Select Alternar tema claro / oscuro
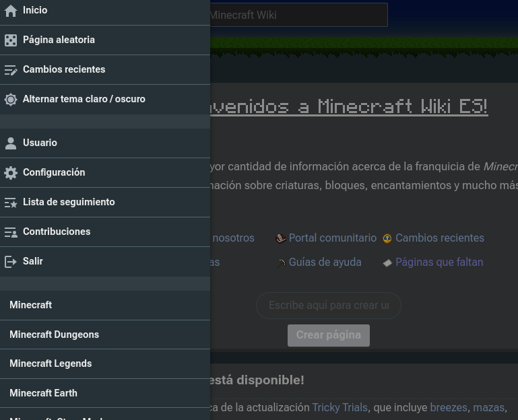This screenshot has height=420, width=518. (x=105, y=100)
